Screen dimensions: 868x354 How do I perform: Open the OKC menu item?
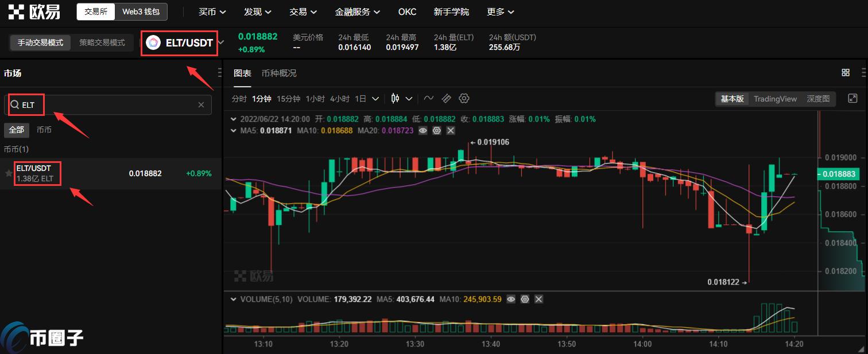point(407,11)
